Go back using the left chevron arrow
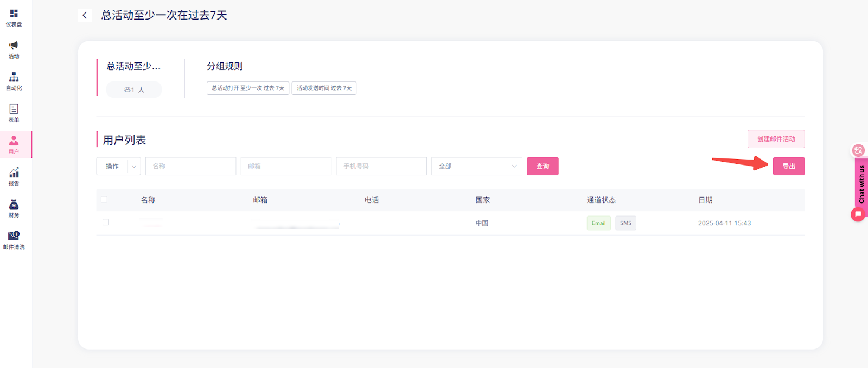Viewport: 868px width, 368px height. click(x=85, y=15)
